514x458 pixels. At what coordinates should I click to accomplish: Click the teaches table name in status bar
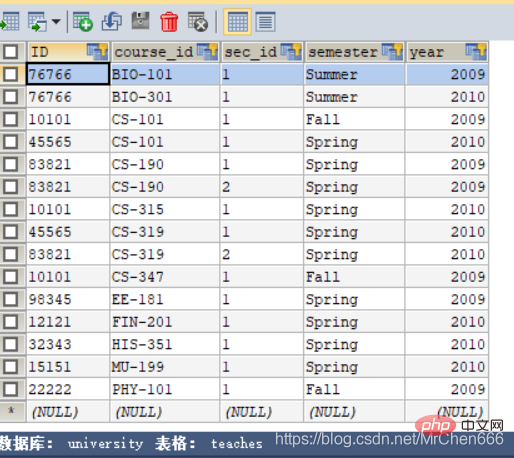(x=237, y=444)
